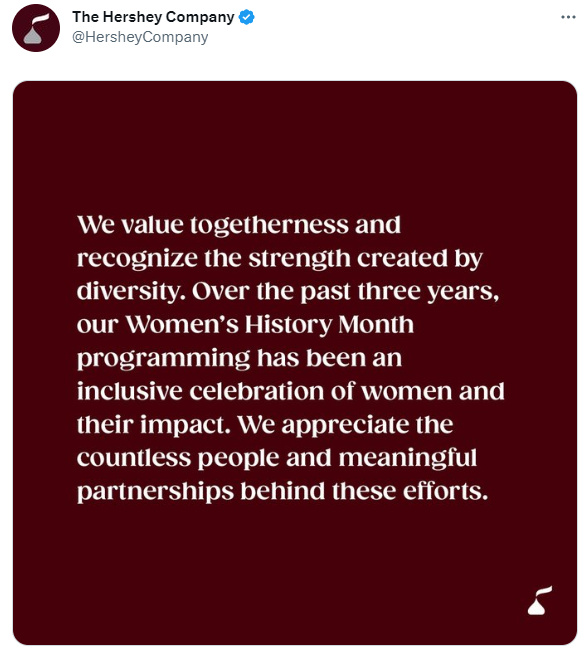Open The Hershey Company display name
Image resolution: width=588 pixels, height=649 pixels.
(153, 17)
